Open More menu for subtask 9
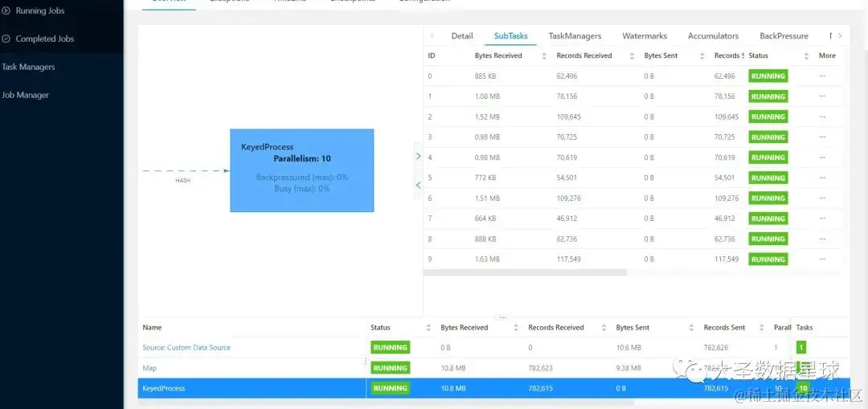The image size is (868, 409). (x=822, y=259)
